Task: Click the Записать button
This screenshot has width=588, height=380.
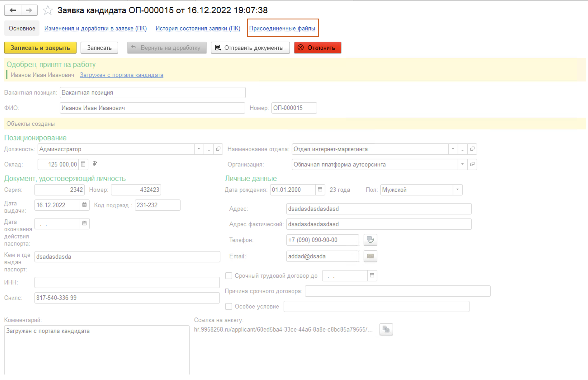Action: (99, 48)
